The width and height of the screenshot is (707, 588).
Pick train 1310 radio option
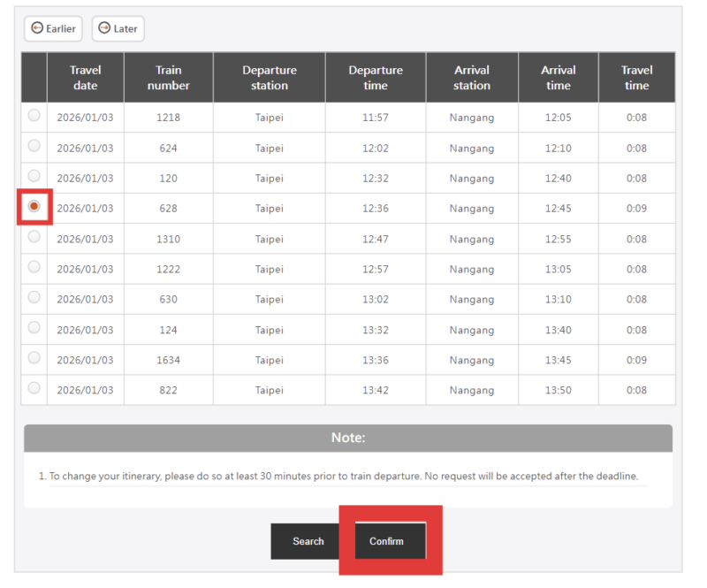pyautogui.click(x=34, y=237)
